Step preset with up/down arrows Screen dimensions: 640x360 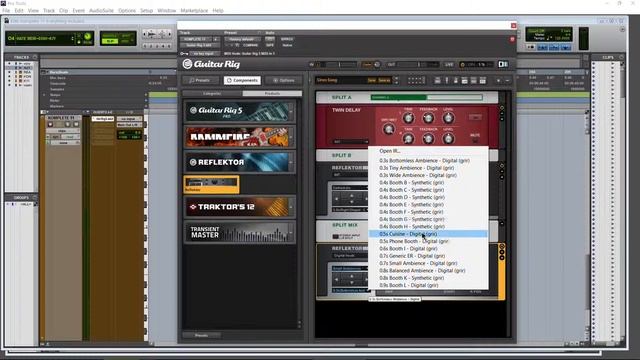pos(396,80)
